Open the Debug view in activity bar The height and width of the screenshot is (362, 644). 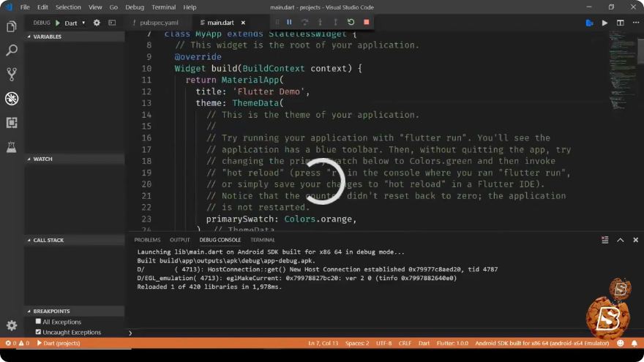point(12,99)
